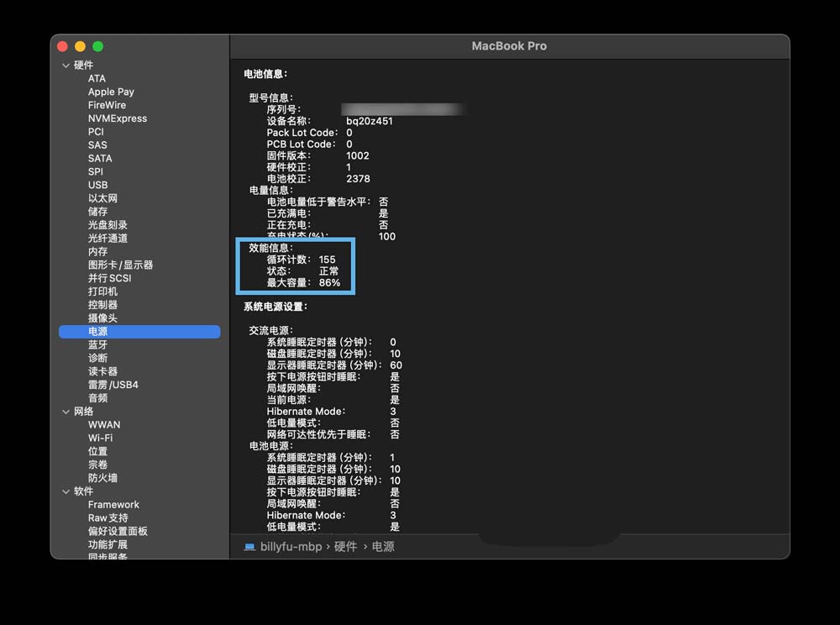This screenshot has width=840, height=625.
Task: Click the 网络 category label in sidebar
Action: click(x=83, y=412)
